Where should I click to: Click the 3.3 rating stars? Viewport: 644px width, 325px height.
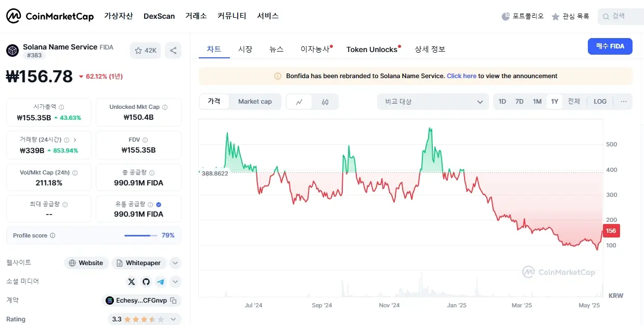pos(145,319)
